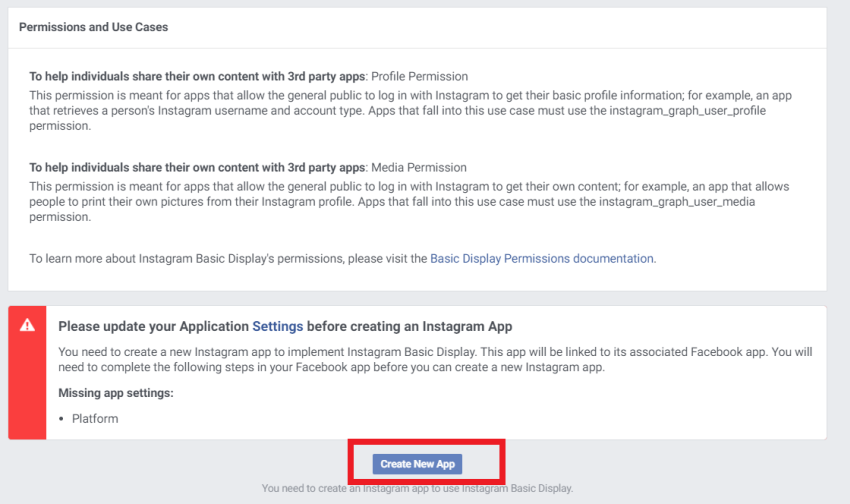Open the Settings link in warning banner
Screen dimensions: 850x504
pyautogui.click(x=278, y=326)
